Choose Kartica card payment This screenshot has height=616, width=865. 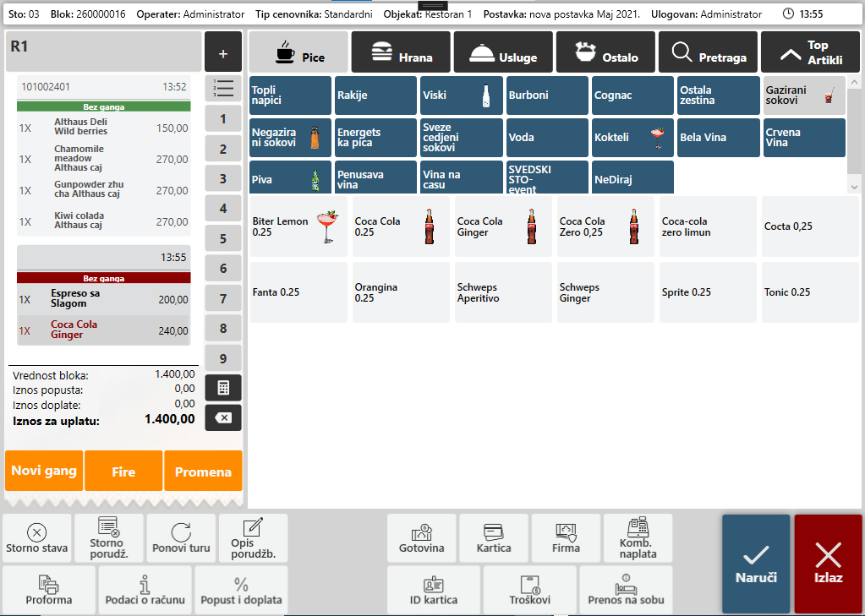click(494, 538)
